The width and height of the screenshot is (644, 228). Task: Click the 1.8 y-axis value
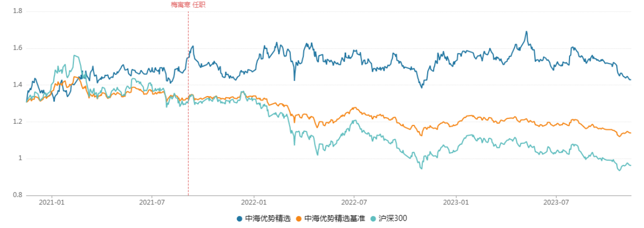click(x=17, y=11)
